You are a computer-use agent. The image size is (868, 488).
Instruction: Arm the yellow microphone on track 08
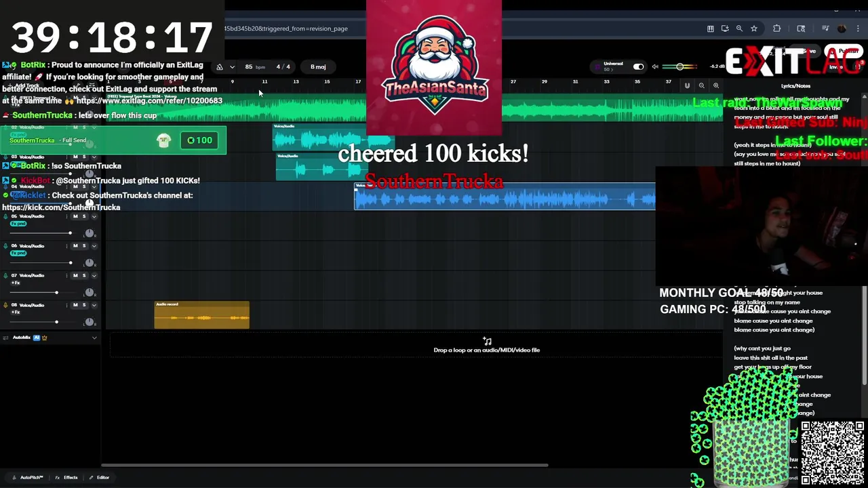tap(5, 305)
